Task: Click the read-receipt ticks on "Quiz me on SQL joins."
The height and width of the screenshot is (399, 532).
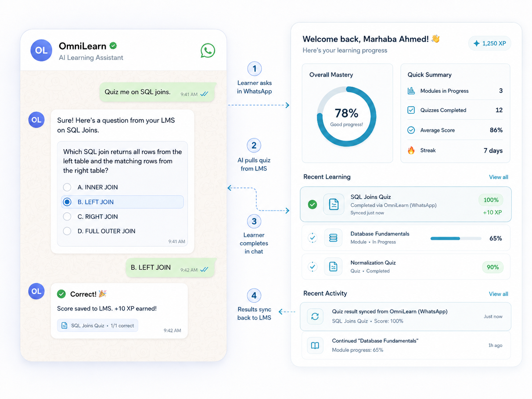Action: 204,94
